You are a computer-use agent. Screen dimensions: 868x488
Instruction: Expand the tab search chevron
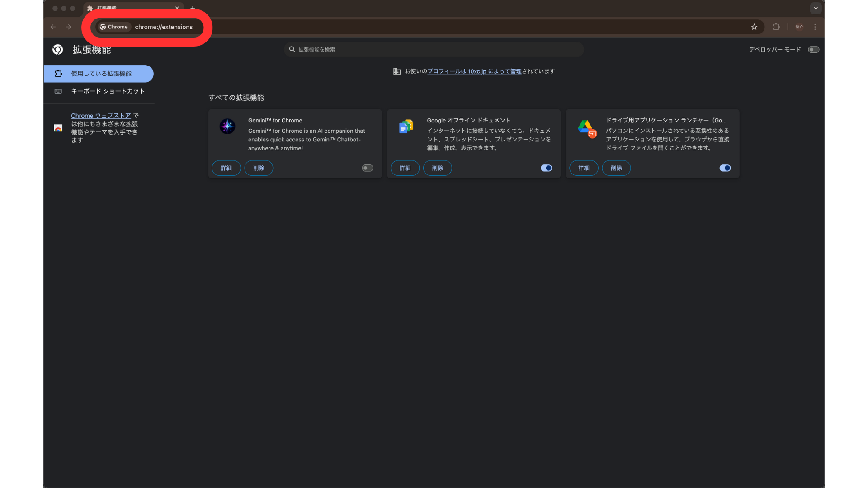[816, 8]
